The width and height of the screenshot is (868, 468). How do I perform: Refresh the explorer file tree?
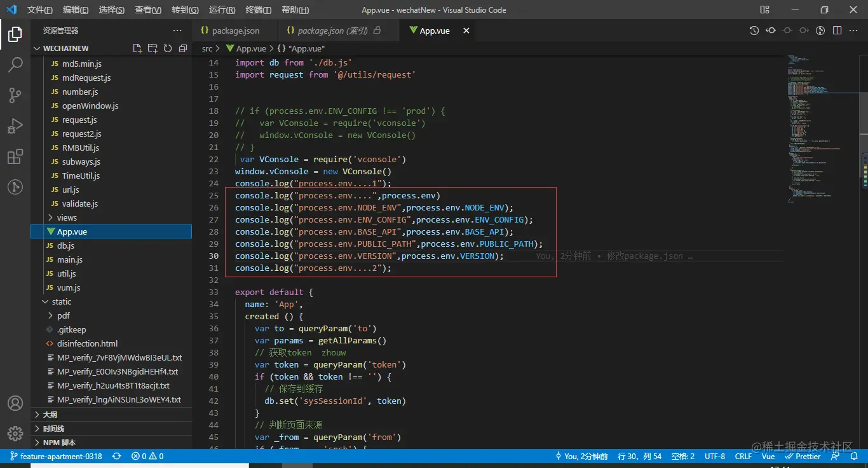coord(168,48)
